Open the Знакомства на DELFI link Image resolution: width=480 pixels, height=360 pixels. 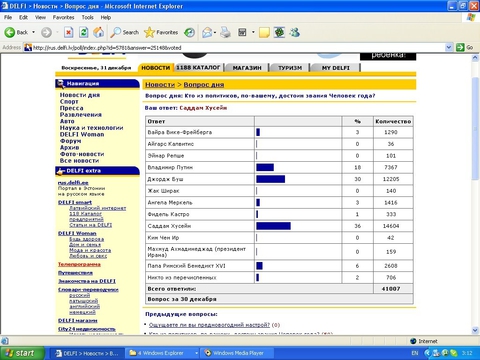(87, 281)
